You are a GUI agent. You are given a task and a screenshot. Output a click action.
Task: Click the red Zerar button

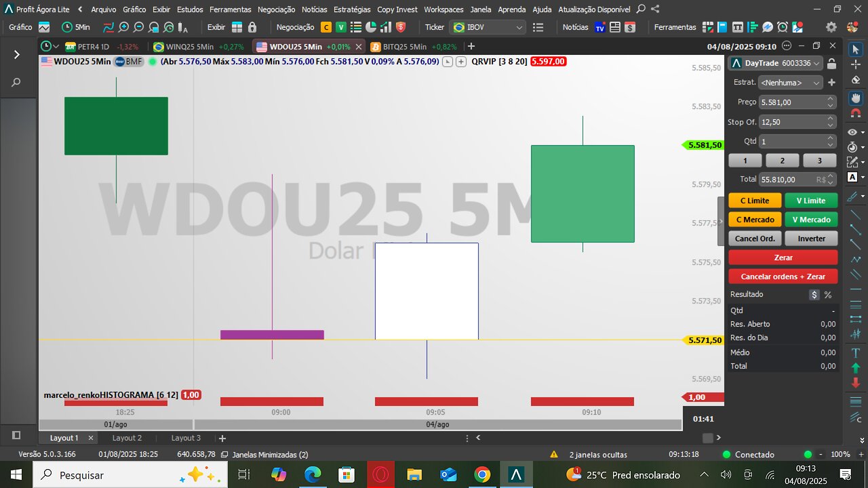[783, 258]
